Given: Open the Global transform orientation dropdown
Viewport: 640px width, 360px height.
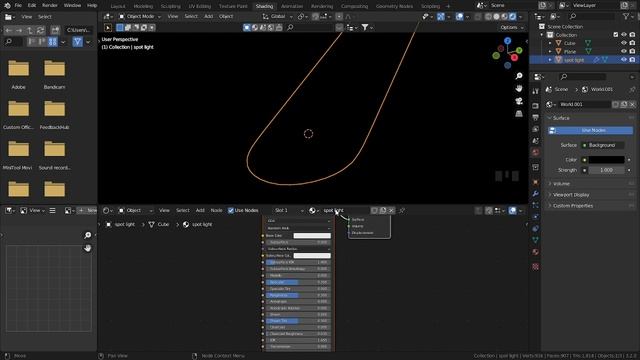Looking at the screenshot, I should [278, 16].
